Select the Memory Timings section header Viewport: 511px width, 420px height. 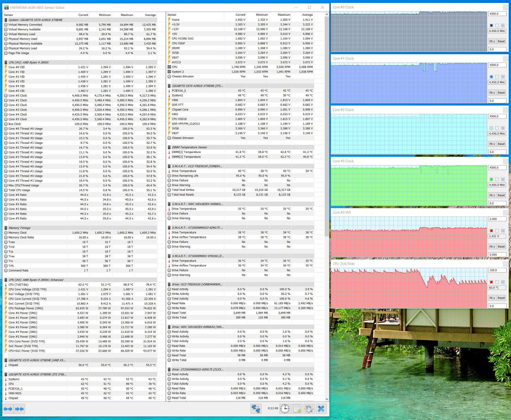(x=19, y=228)
